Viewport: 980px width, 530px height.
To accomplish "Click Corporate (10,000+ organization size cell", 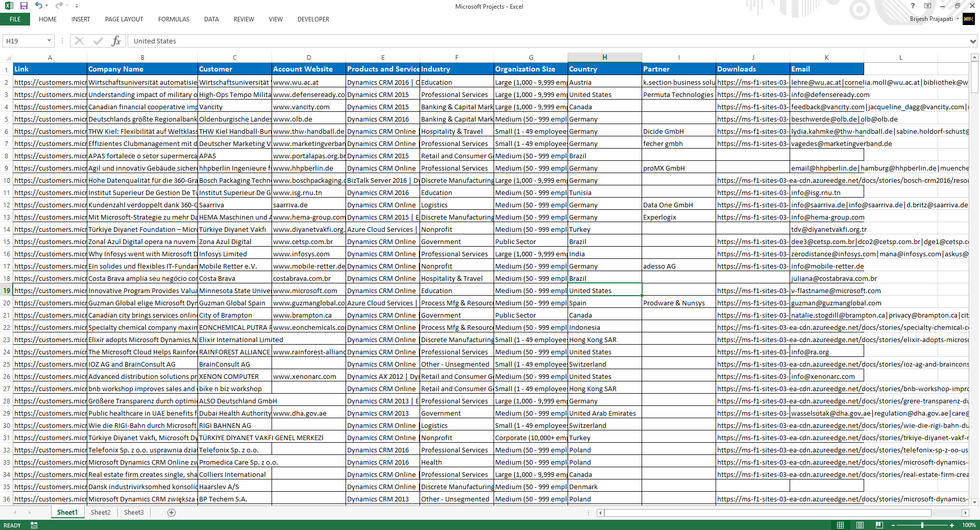I will (531, 438).
